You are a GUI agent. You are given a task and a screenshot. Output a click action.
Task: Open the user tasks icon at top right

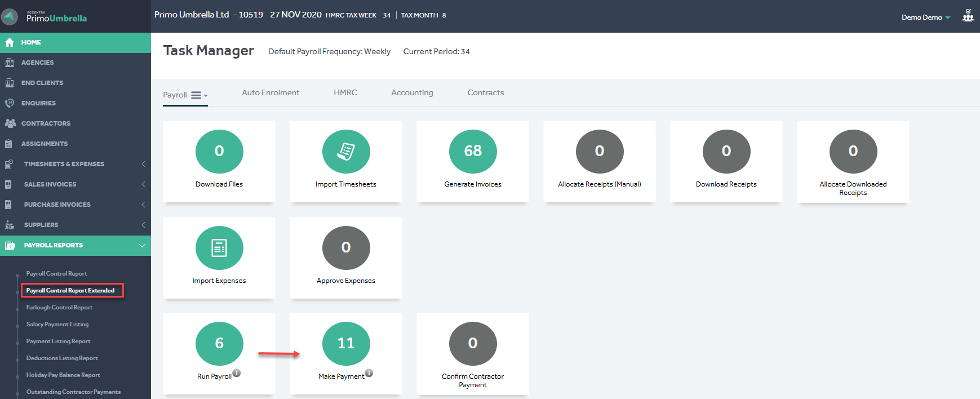click(968, 16)
